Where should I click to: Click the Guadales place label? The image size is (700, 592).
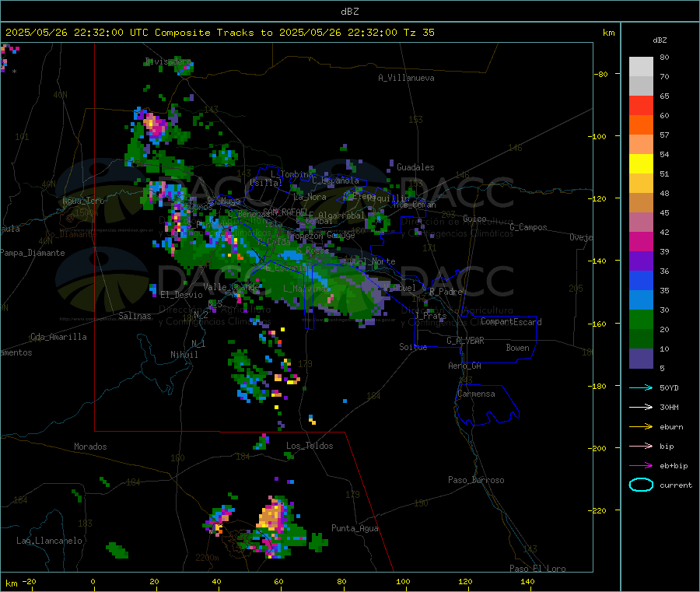[x=415, y=167]
